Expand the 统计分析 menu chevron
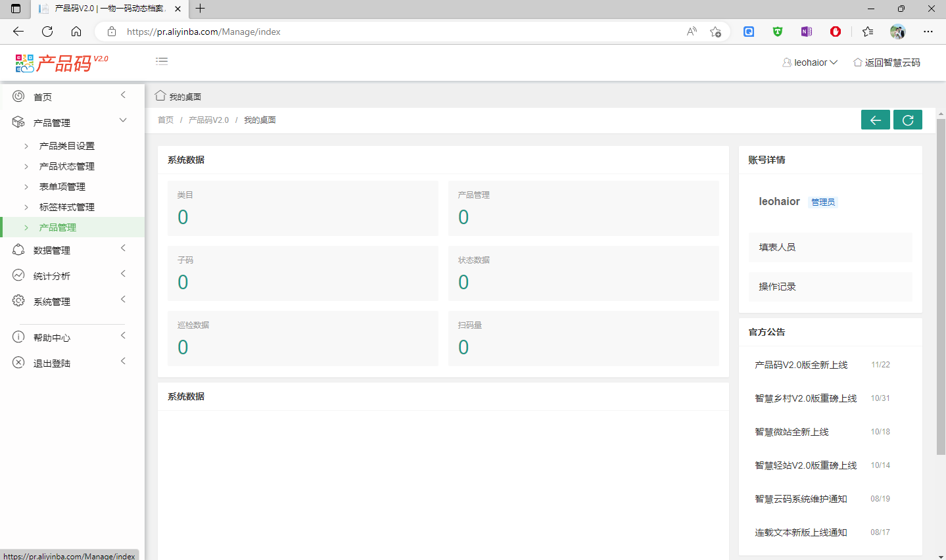The width and height of the screenshot is (946, 560). coord(123,274)
